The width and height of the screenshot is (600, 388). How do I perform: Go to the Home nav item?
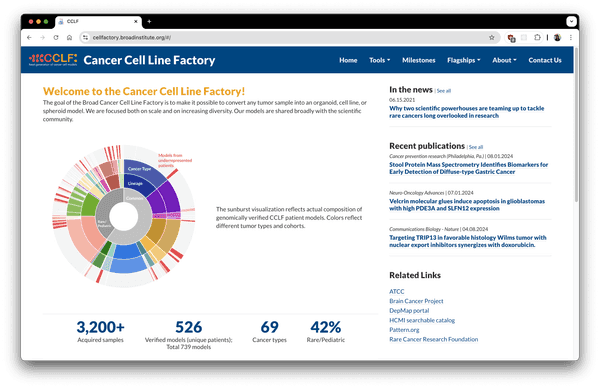click(x=348, y=60)
